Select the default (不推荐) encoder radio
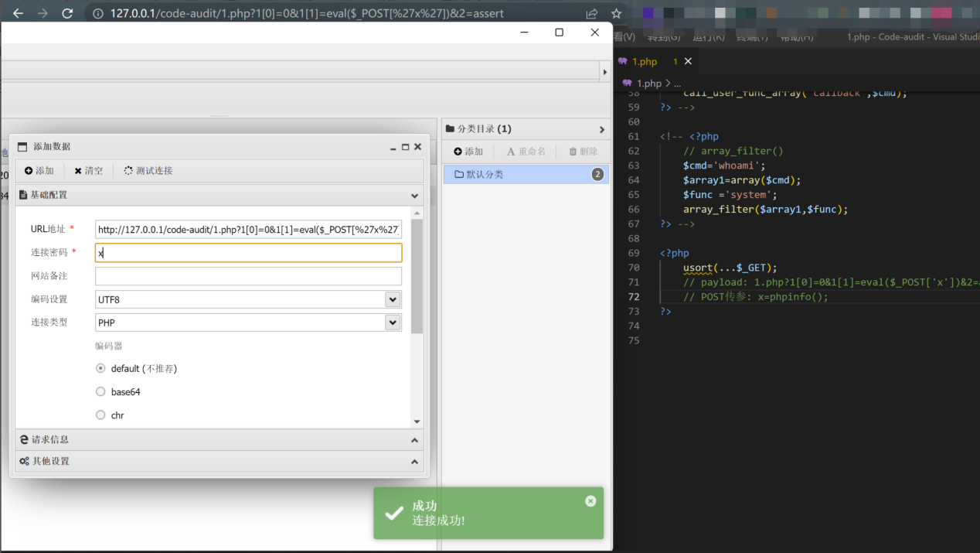Image resolution: width=980 pixels, height=553 pixels. point(100,369)
